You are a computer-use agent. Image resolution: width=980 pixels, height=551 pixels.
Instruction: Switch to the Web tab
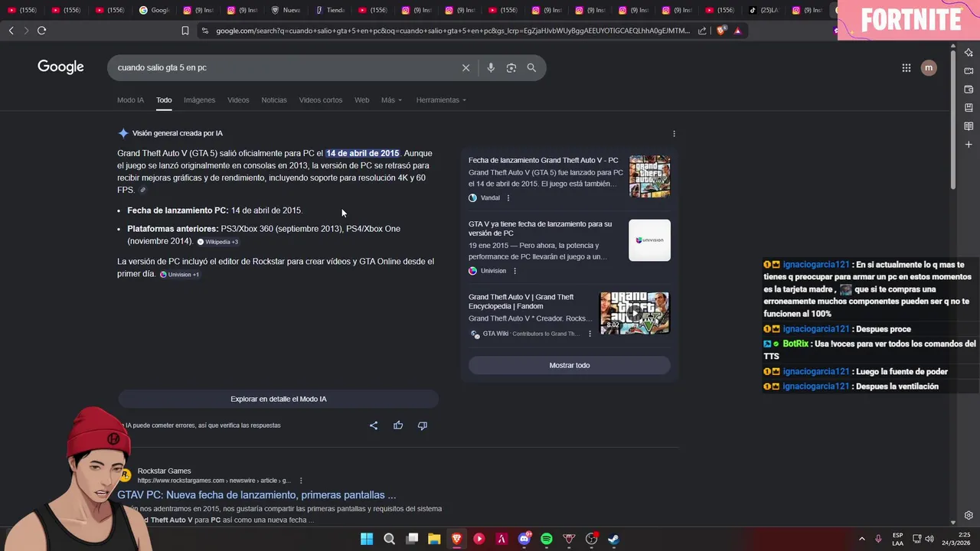pos(361,100)
